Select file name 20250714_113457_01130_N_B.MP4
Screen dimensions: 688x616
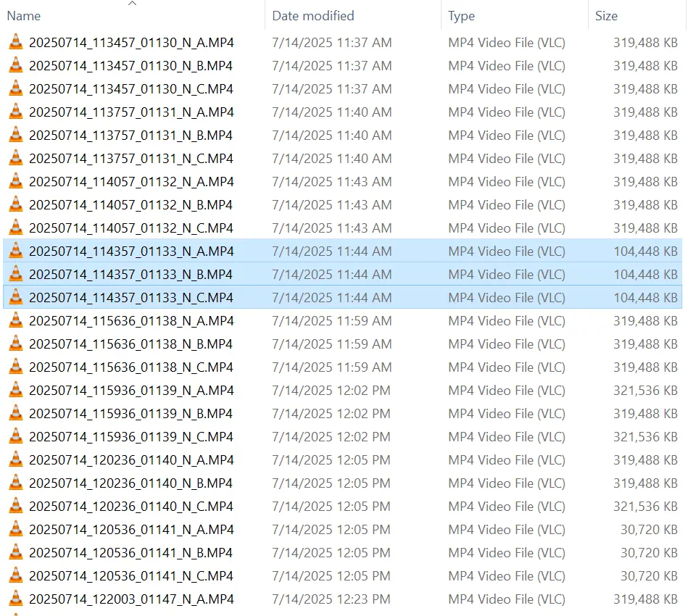[x=130, y=66]
